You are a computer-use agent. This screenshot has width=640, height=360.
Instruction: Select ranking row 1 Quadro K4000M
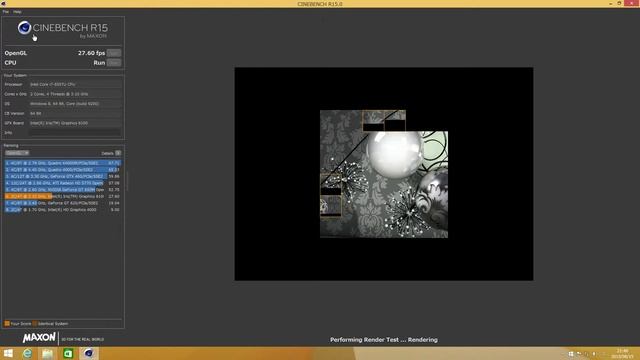click(62, 163)
